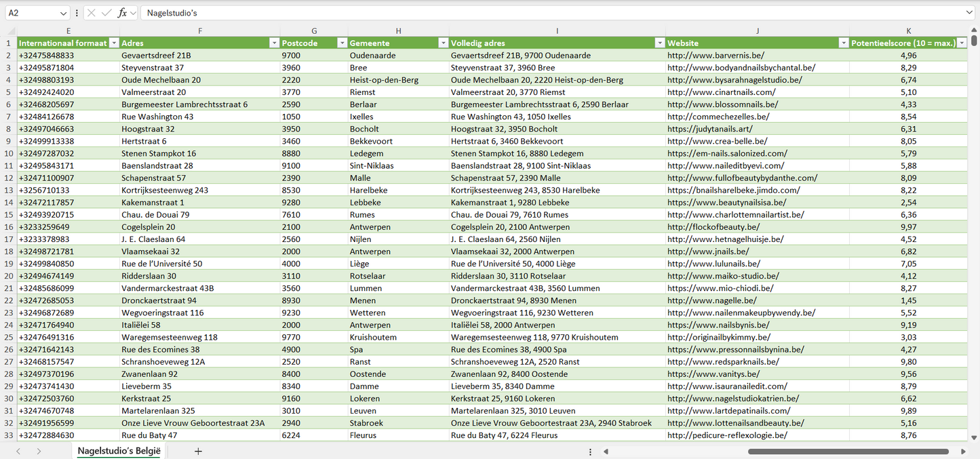Click the Insert Function fx icon
Viewport: 980px width, 459px height.
pyautogui.click(x=122, y=13)
